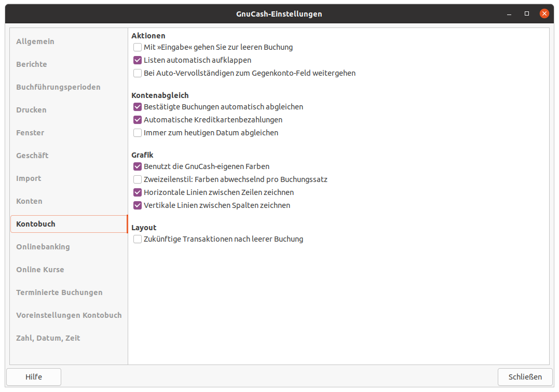Toggle vertical lines between columns checkbox
The height and width of the screenshot is (392, 559).
[x=138, y=205]
